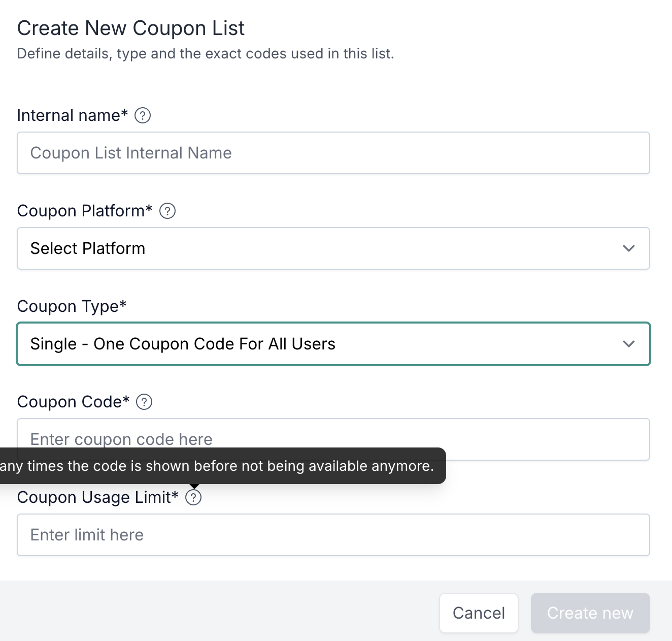Click the 'Coupon Code*' label text
The image size is (672, 641).
click(73, 402)
